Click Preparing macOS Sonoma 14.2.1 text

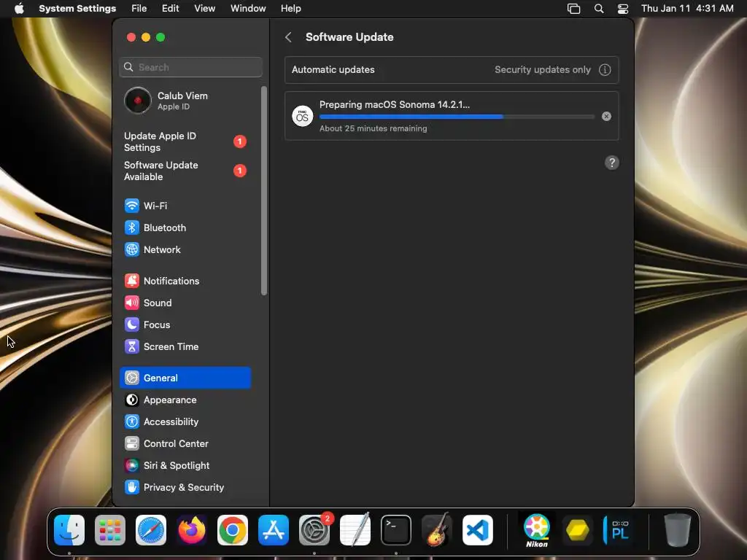point(395,105)
